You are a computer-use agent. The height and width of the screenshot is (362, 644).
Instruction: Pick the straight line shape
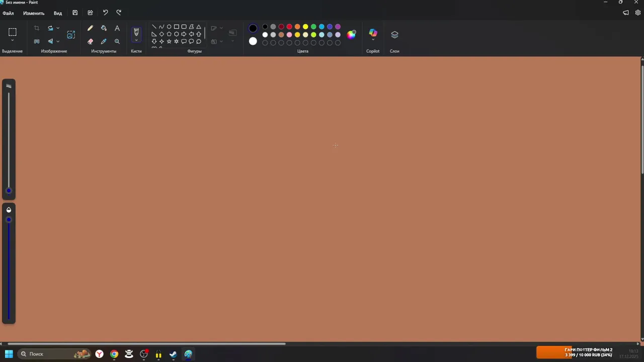click(x=154, y=27)
